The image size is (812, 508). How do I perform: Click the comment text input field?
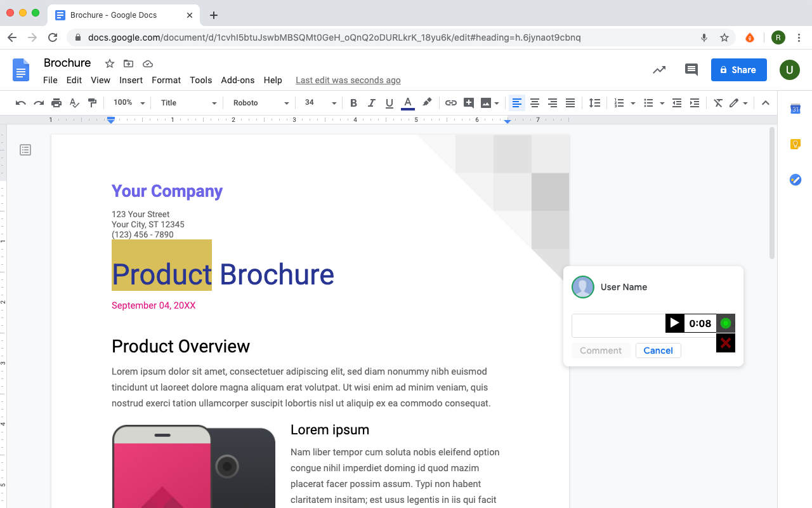coord(619,326)
